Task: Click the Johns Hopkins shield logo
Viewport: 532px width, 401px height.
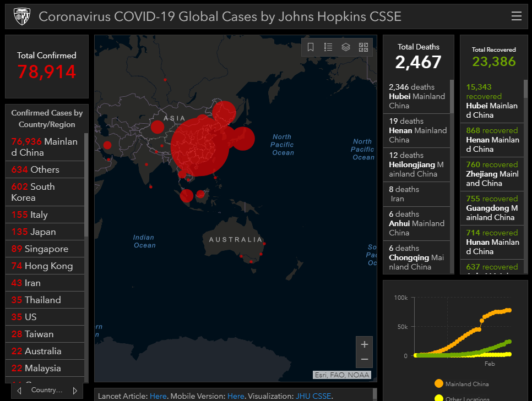Action: [x=22, y=17]
